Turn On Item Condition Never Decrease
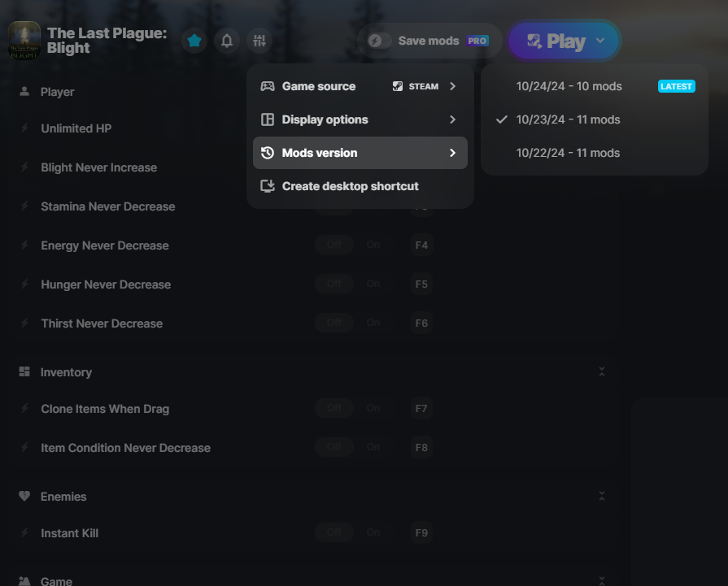728x586 pixels. tap(373, 447)
